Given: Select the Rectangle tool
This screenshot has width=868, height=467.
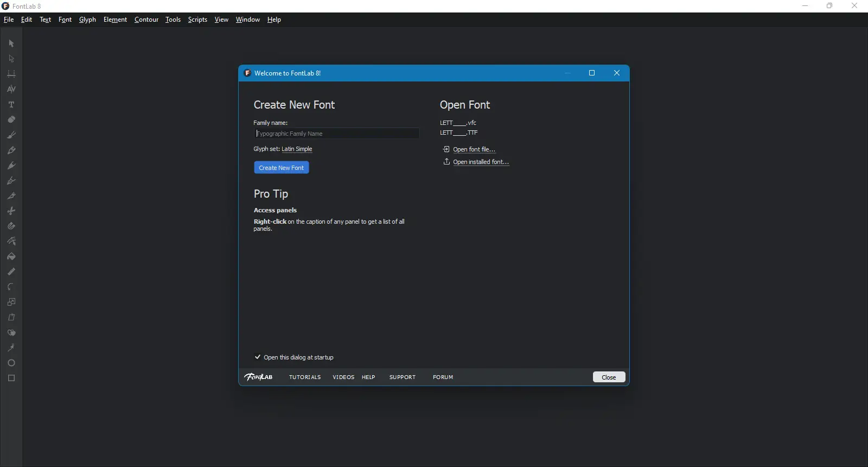Looking at the screenshot, I should pos(11,378).
